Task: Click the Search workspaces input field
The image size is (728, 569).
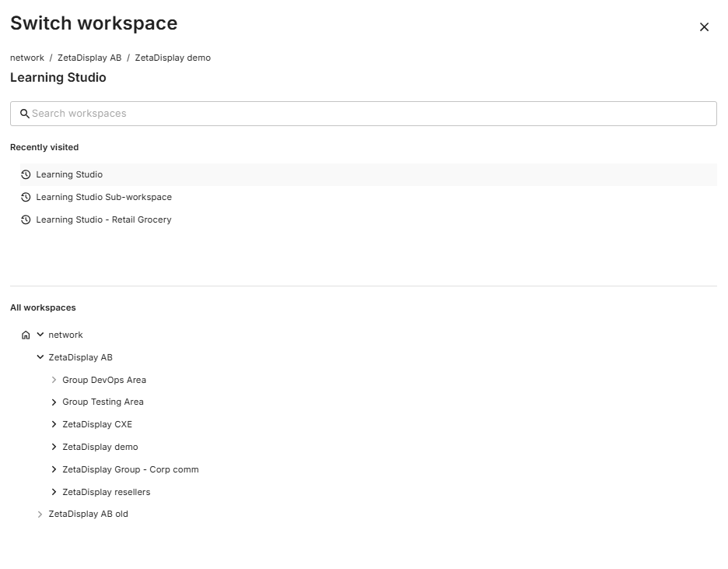Action: [x=363, y=114]
